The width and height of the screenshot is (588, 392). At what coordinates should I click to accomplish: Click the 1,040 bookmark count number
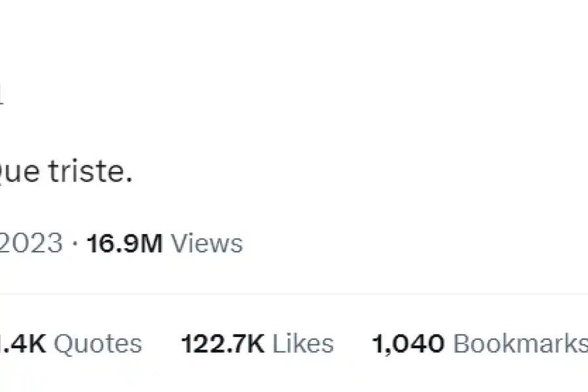click(x=408, y=344)
